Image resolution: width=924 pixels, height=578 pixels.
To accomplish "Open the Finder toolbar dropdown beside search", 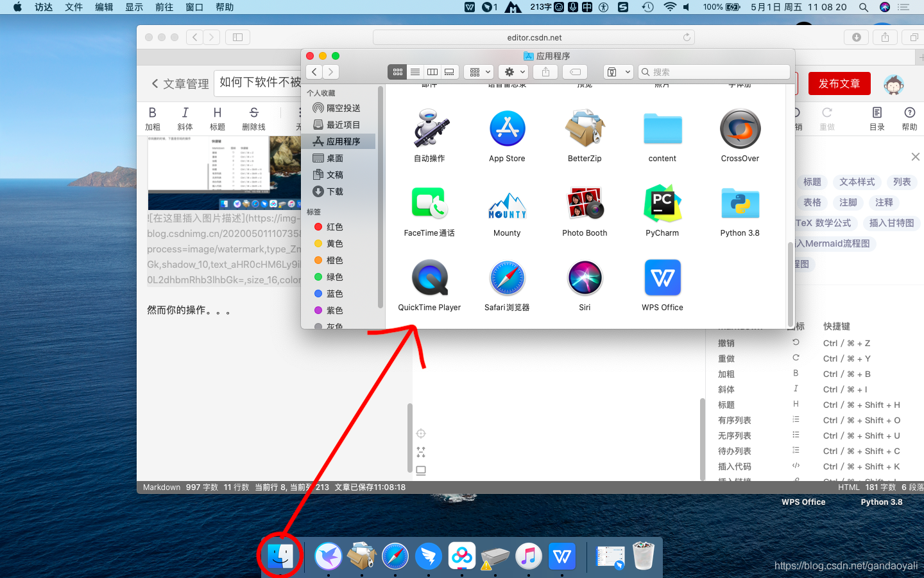I will (619, 72).
